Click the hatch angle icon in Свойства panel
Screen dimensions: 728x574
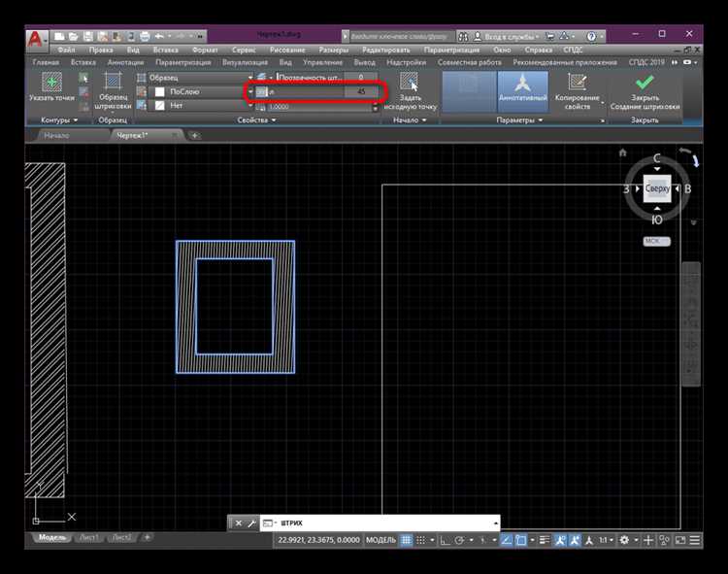(x=262, y=92)
